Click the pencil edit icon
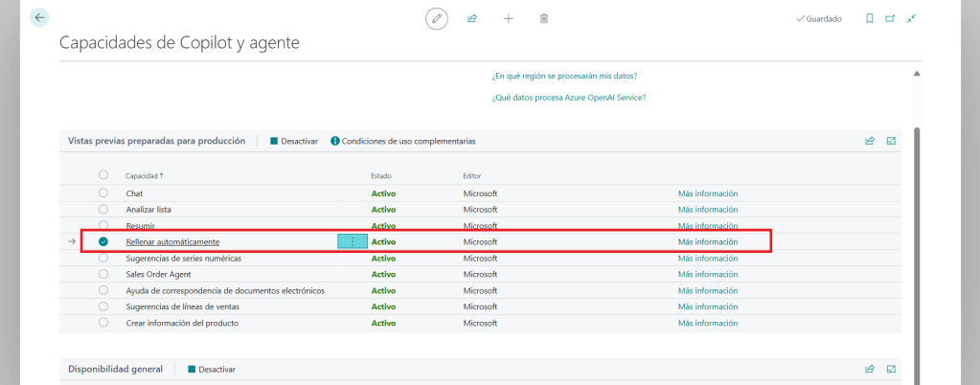The image size is (980, 385). pyautogui.click(x=437, y=18)
